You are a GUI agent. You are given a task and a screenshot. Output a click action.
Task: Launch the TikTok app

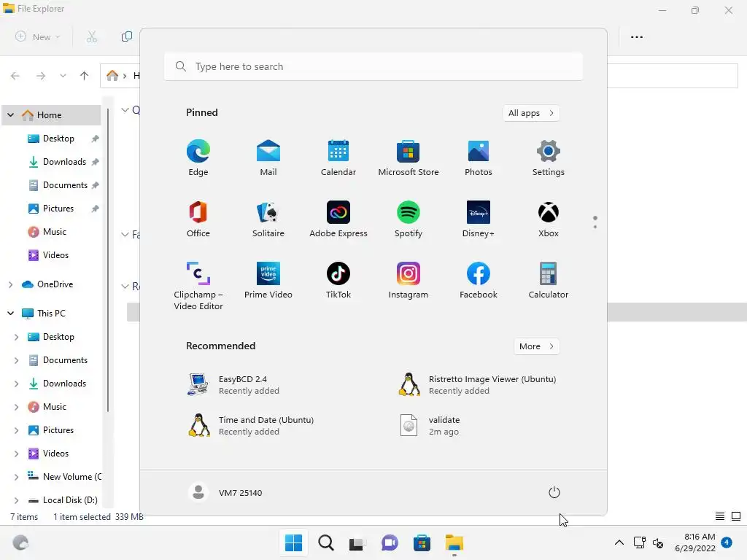(x=338, y=281)
